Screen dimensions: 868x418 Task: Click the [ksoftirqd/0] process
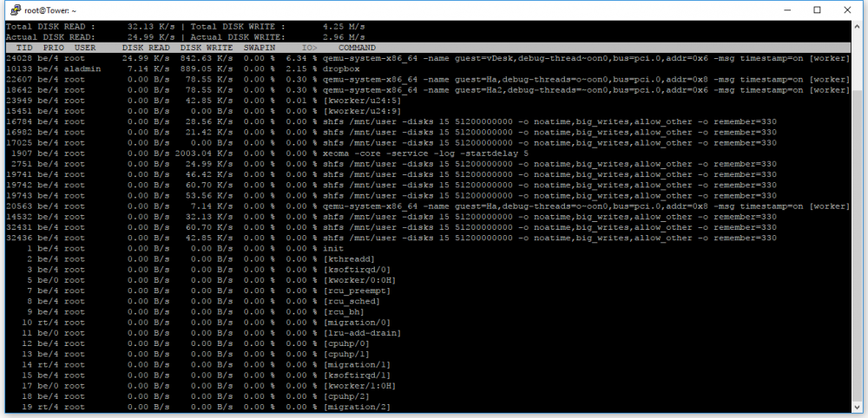357,270
